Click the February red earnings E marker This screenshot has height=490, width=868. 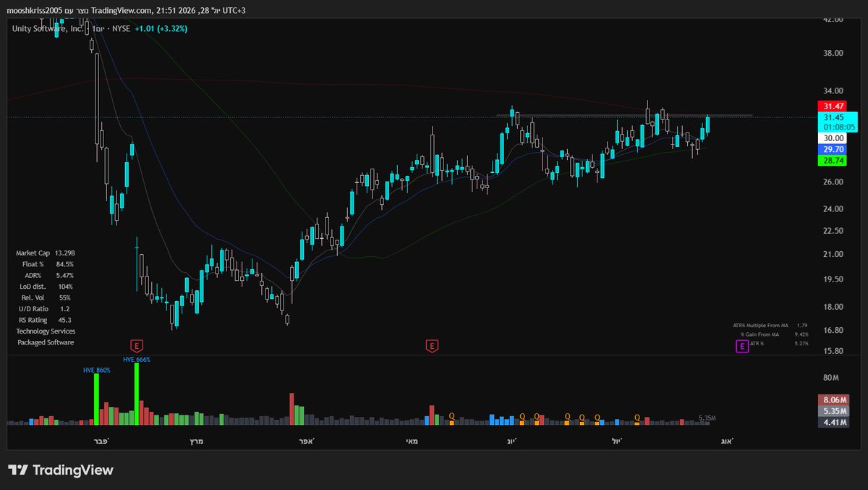pyautogui.click(x=137, y=346)
